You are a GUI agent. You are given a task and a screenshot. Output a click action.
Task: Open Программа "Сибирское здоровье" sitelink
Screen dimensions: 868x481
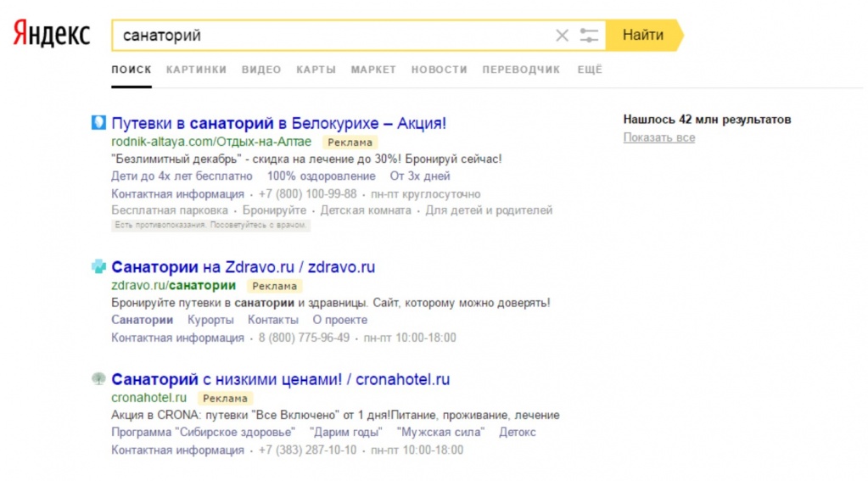pyautogui.click(x=203, y=433)
